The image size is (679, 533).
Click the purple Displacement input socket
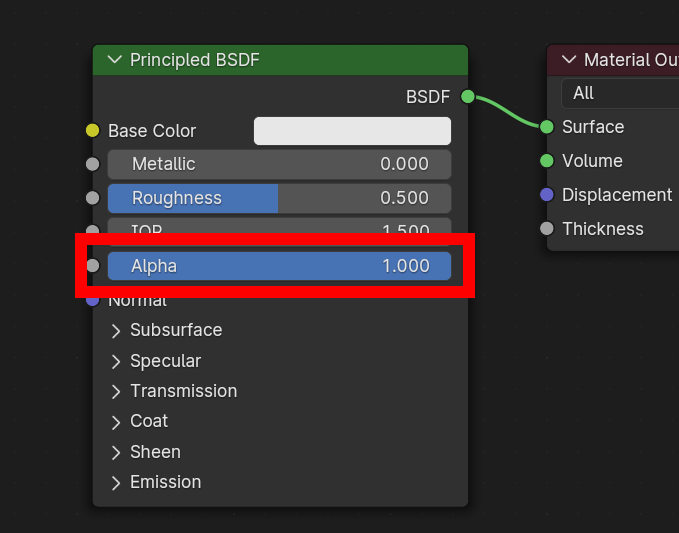(x=546, y=195)
